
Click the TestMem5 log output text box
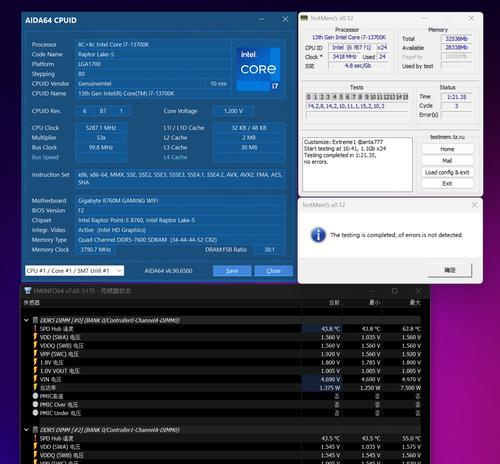point(357,164)
